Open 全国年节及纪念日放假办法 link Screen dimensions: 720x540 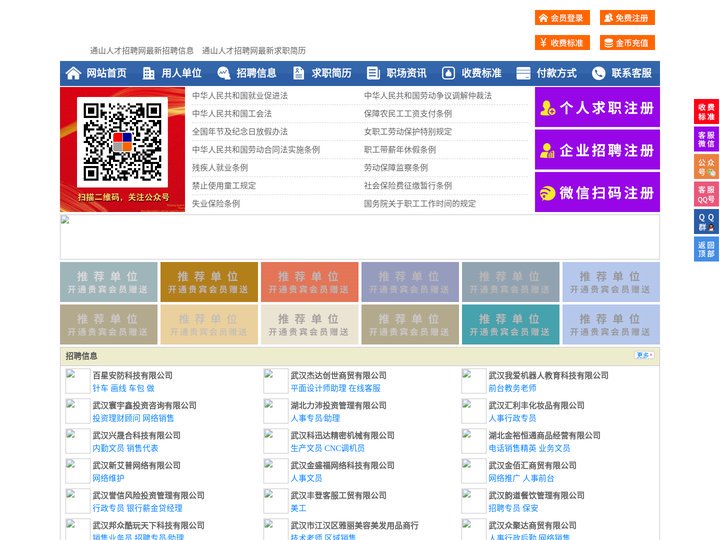240,131
